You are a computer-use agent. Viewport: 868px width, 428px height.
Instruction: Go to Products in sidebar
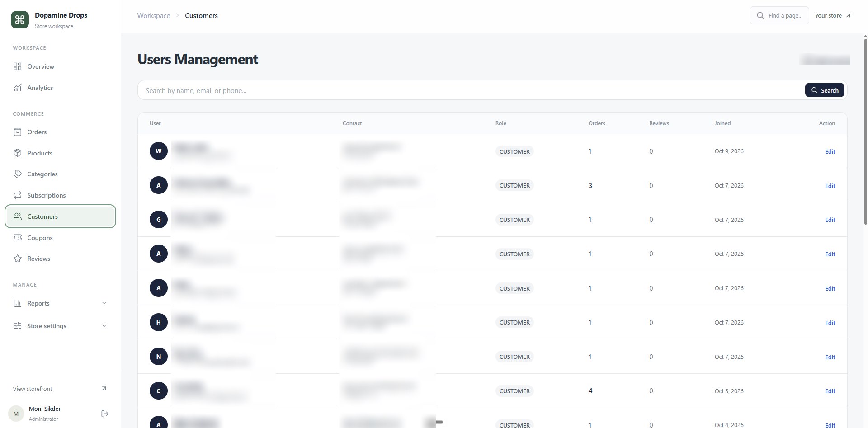tap(60, 153)
